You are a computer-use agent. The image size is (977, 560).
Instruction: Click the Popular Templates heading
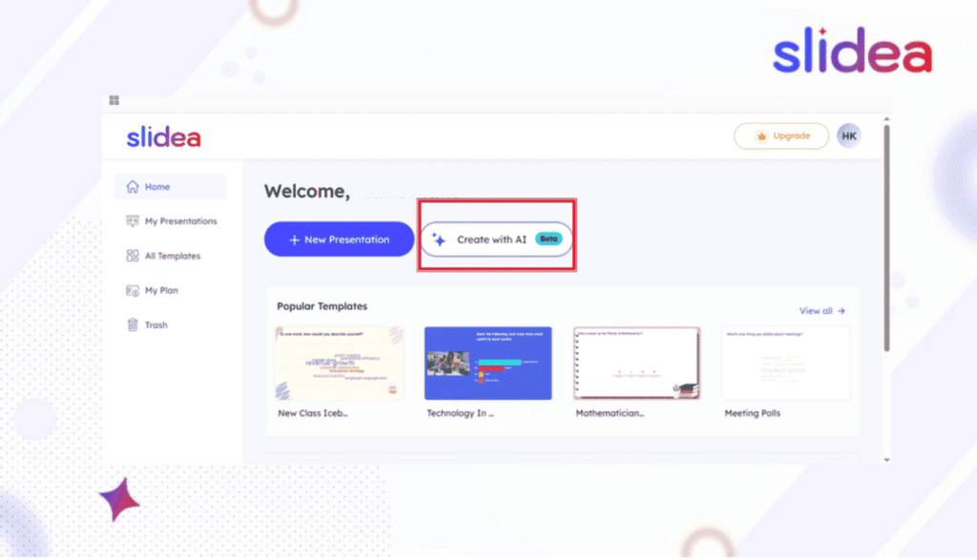coord(322,306)
